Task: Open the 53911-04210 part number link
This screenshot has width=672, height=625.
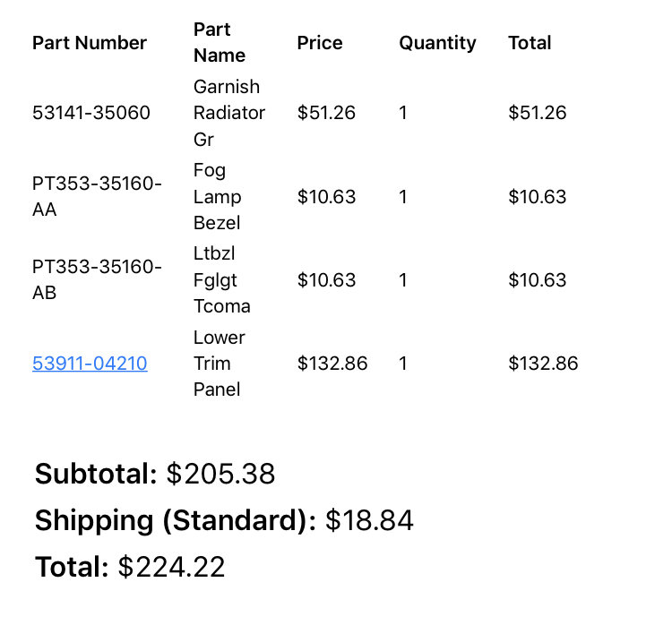Action: click(90, 364)
